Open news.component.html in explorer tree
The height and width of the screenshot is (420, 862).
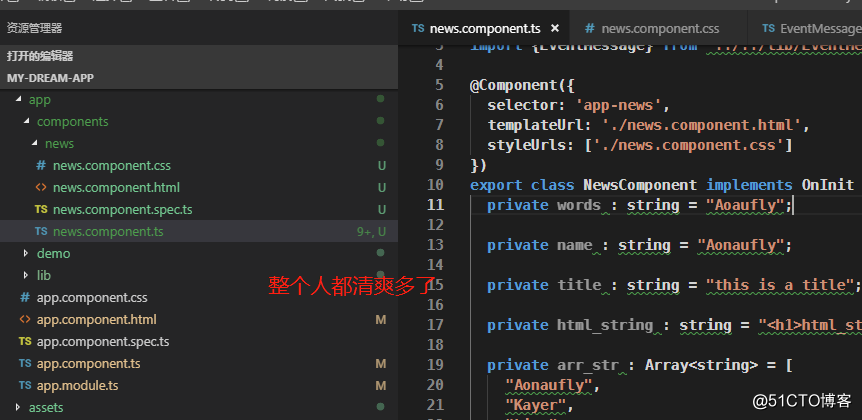(116, 187)
